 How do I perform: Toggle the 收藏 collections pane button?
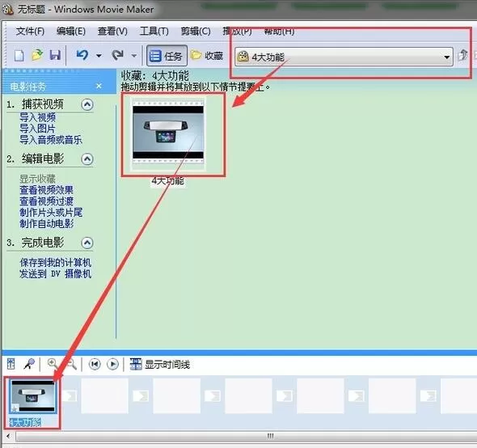(207, 56)
